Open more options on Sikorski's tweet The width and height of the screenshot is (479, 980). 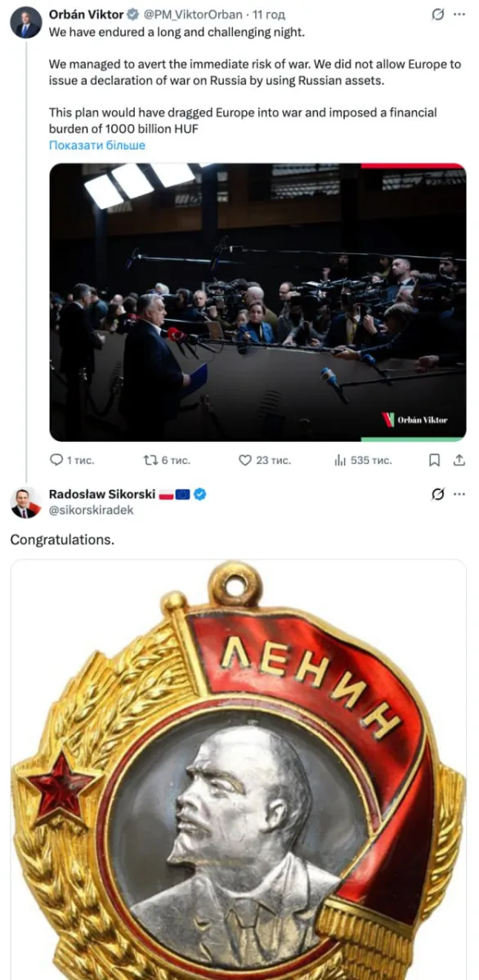tap(459, 494)
